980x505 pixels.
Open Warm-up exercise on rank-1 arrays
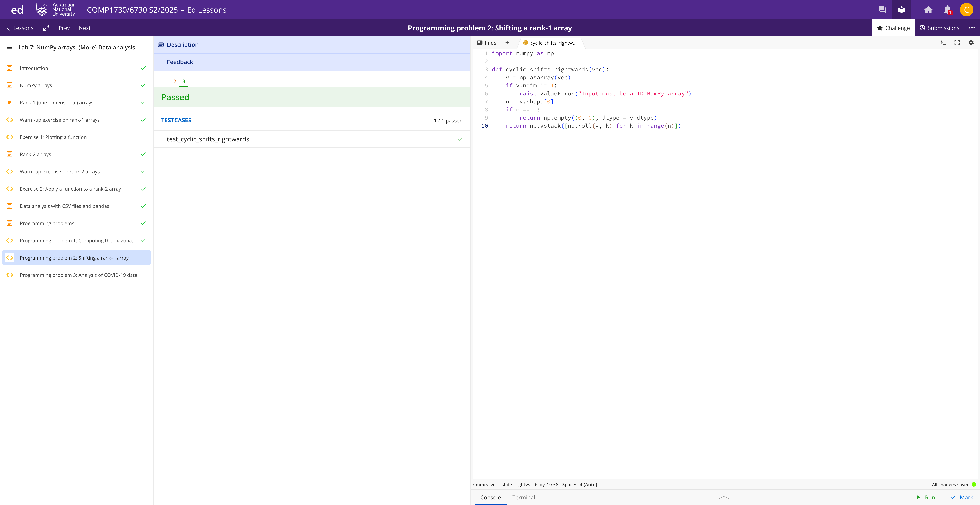[77, 120]
